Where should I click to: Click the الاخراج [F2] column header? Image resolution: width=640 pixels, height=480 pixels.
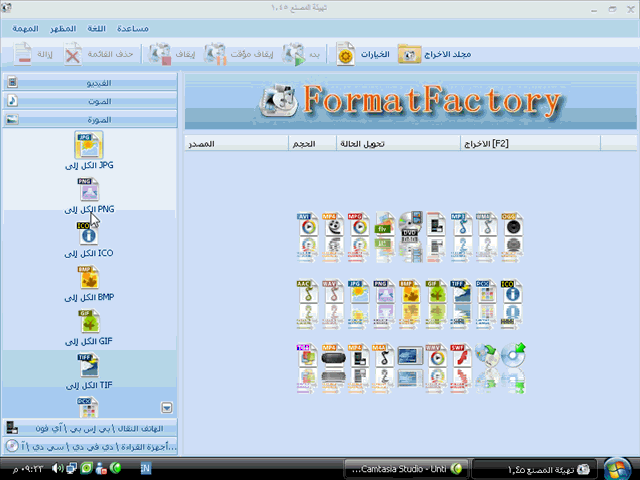tap(531, 144)
